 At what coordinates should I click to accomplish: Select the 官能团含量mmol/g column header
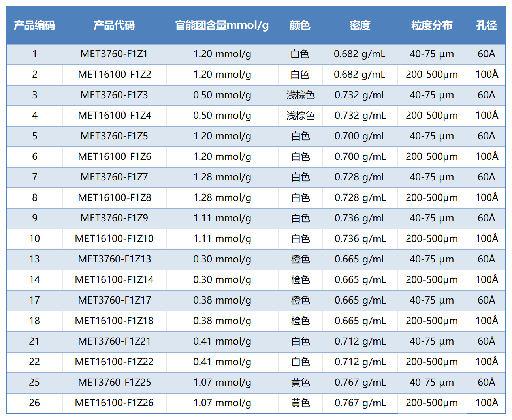222,26
